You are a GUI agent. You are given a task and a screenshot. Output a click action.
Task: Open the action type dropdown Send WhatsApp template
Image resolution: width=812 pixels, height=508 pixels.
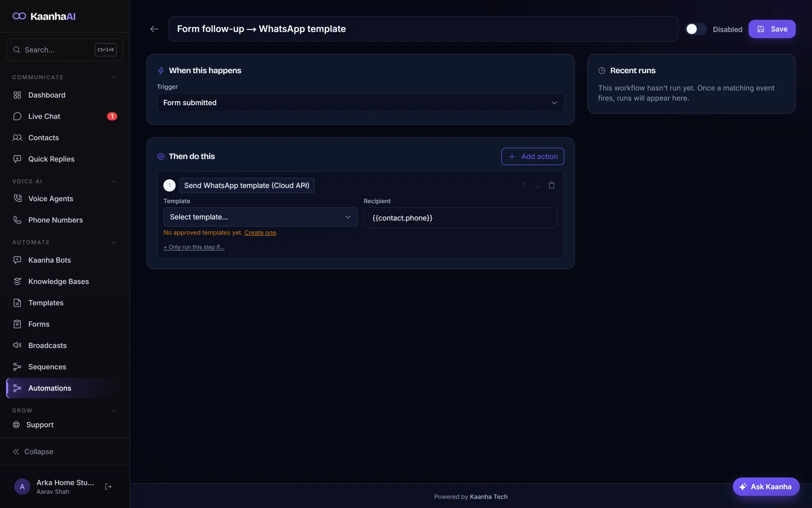[x=247, y=185]
